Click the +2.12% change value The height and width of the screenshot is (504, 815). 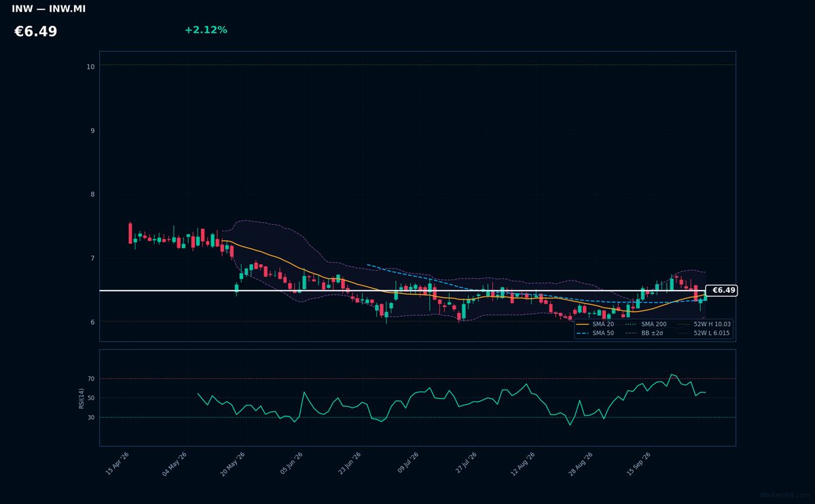pyautogui.click(x=206, y=30)
